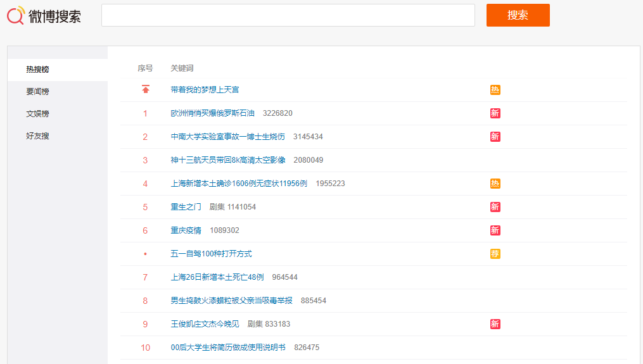
Task: Click rank number 5
Action: point(145,208)
